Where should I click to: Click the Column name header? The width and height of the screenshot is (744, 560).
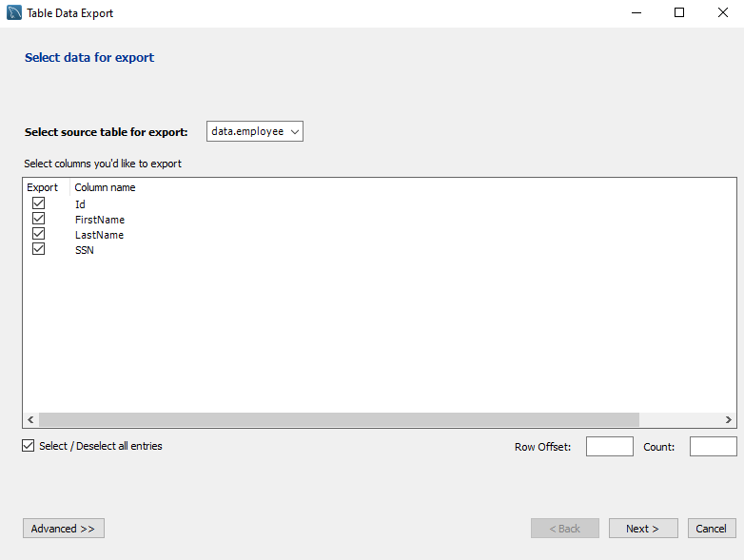105,187
